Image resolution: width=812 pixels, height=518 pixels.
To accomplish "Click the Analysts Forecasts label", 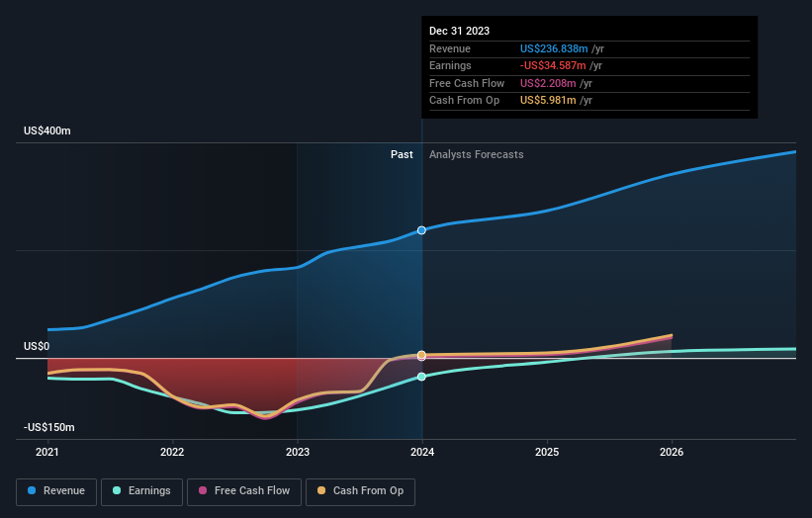I will point(477,154).
